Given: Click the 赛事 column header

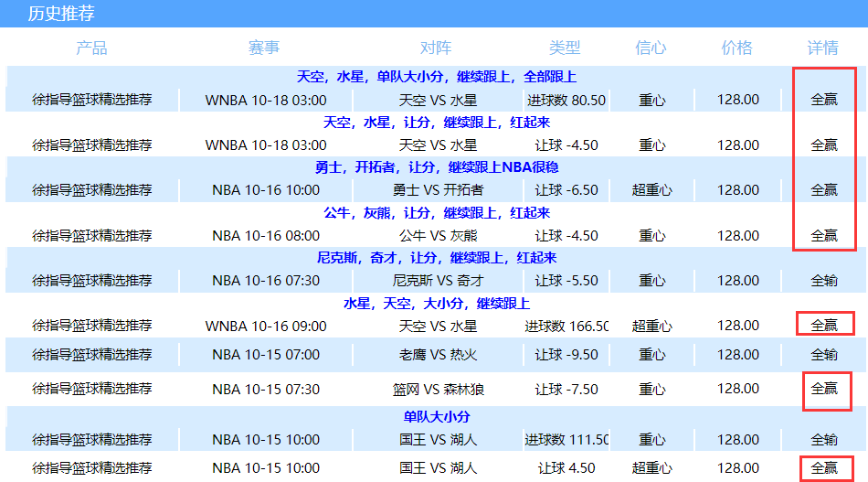Looking at the screenshot, I should 264,48.
